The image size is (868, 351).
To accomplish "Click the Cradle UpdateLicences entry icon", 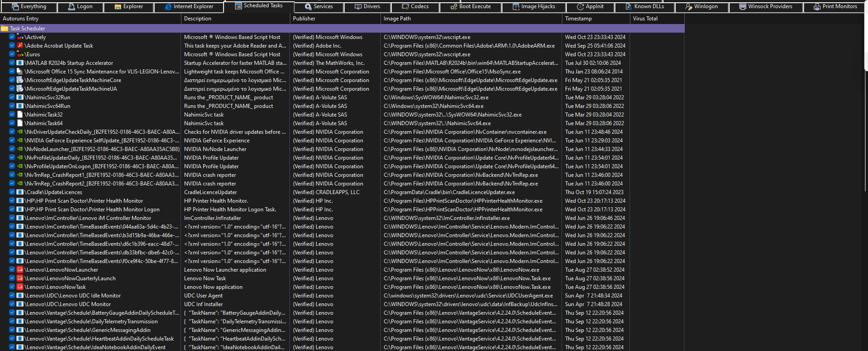I will pos(20,192).
